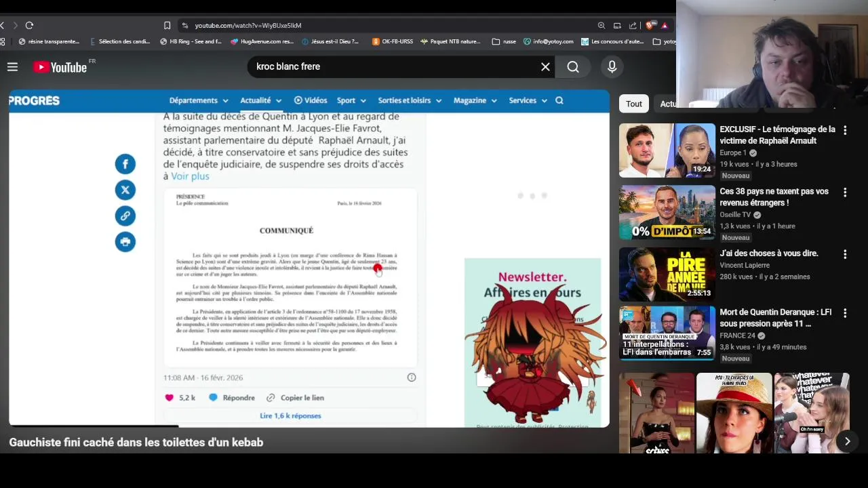Open the 'HB Ring - See and f...' bookmark
868x488 pixels.
pyautogui.click(x=191, y=41)
